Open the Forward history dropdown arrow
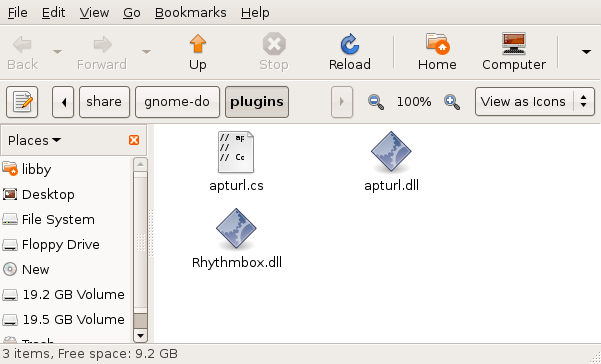The width and height of the screenshot is (601, 364). point(146,51)
